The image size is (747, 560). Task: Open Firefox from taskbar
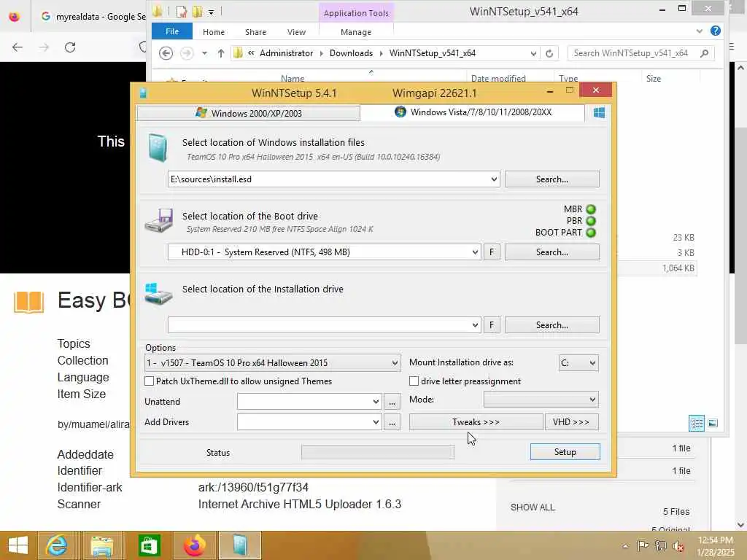[194, 545]
